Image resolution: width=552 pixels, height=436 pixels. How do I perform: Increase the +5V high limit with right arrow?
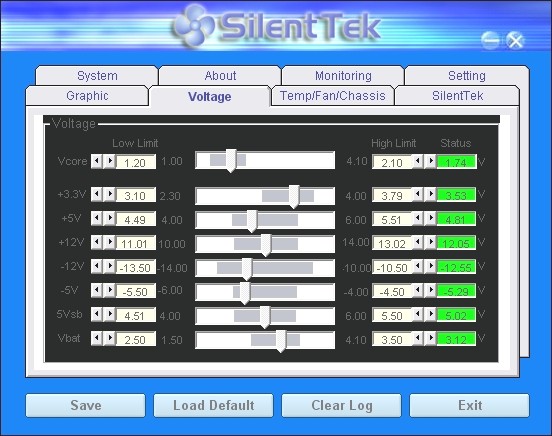click(431, 218)
